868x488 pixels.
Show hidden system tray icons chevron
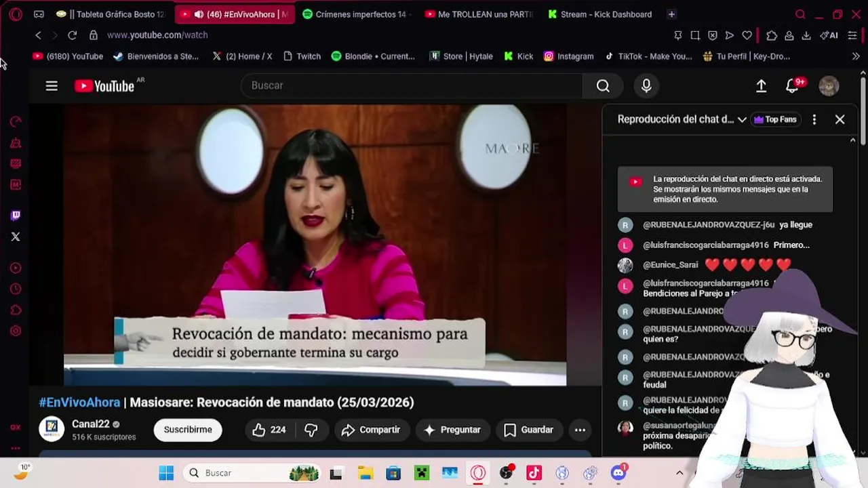(x=679, y=473)
